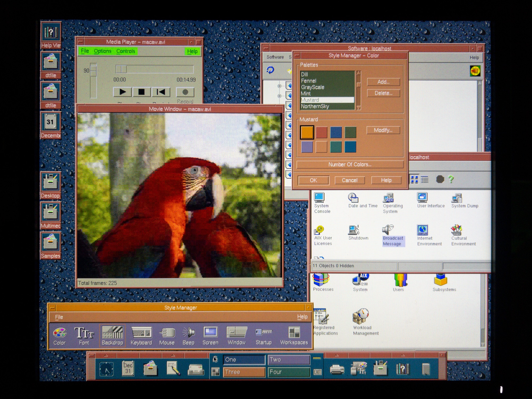Click the printer icon in front panel
Image resolution: width=532 pixels, height=399 pixels.
[337, 369]
